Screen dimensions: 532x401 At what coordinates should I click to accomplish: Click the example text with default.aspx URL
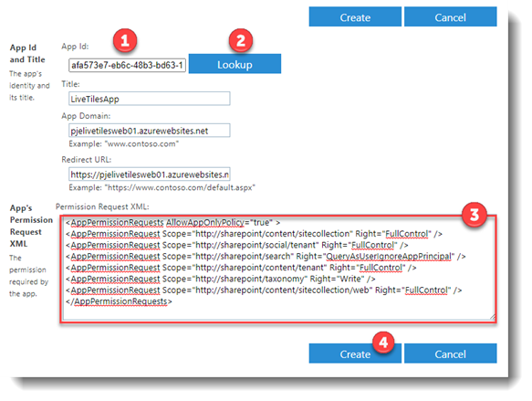162,187
